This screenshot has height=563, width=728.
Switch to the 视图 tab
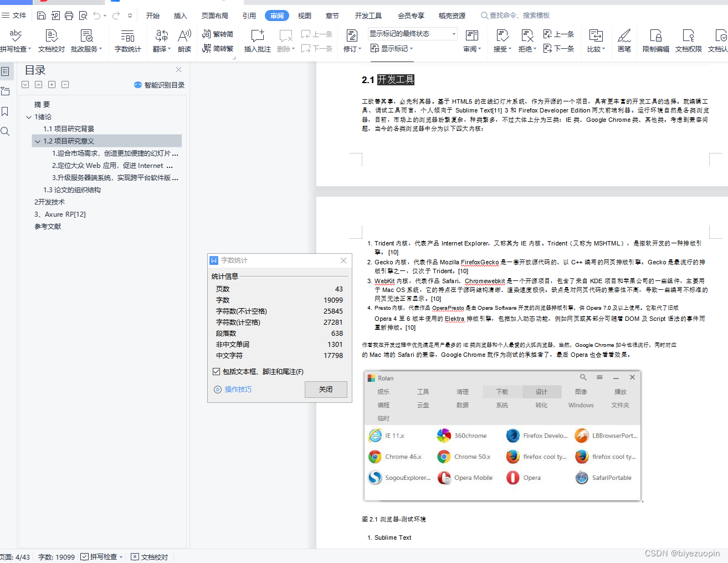305,16
